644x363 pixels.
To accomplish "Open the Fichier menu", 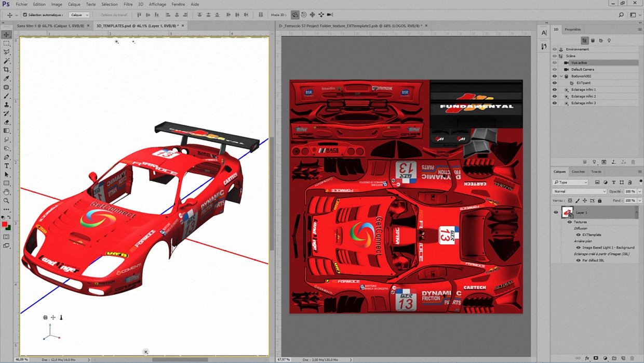I will point(21,4).
